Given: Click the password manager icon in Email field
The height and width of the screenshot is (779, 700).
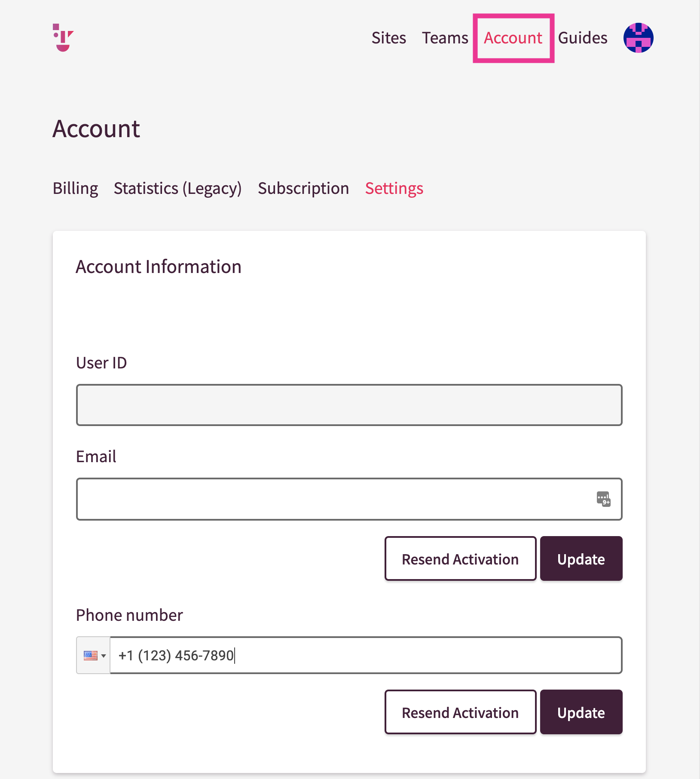Looking at the screenshot, I should point(603,499).
